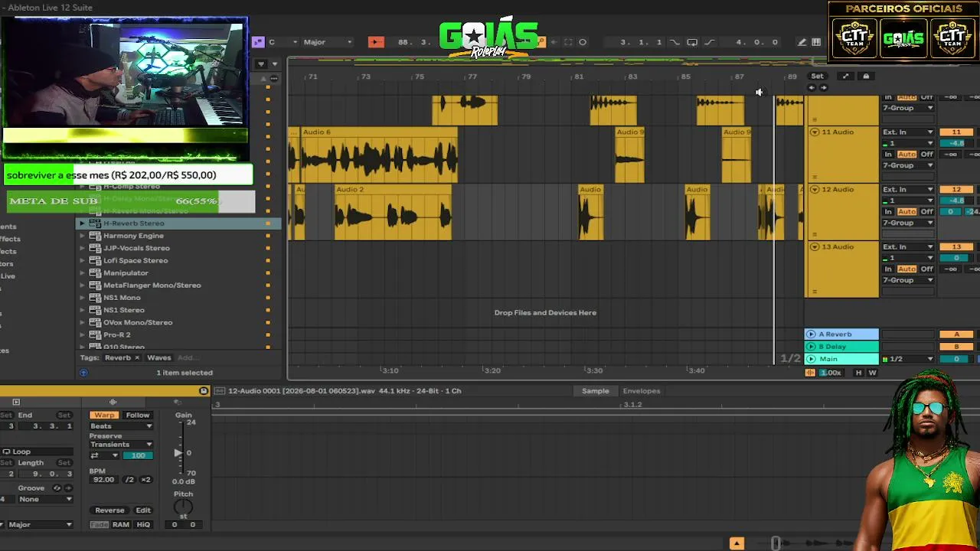The image size is (980, 551).
Task: Open the scale type Major dropdown in transport
Action: pyautogui.click(x=328, y=42)
